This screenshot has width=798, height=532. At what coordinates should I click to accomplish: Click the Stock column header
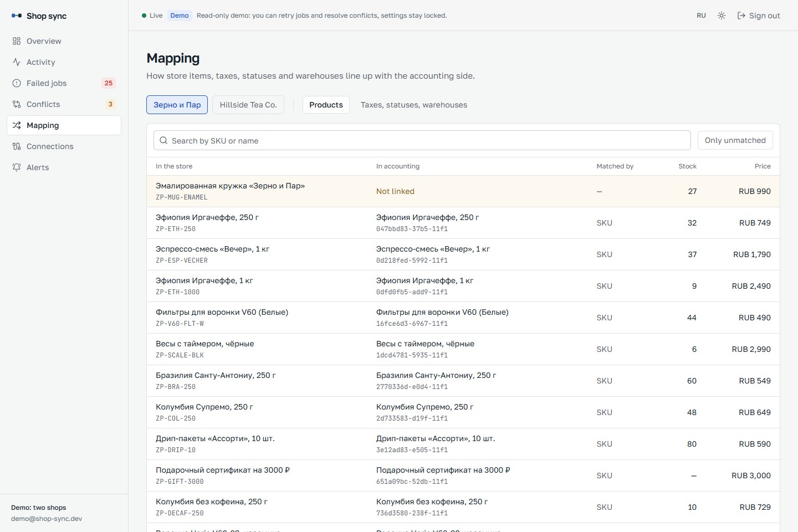click(x=687, y=166)
